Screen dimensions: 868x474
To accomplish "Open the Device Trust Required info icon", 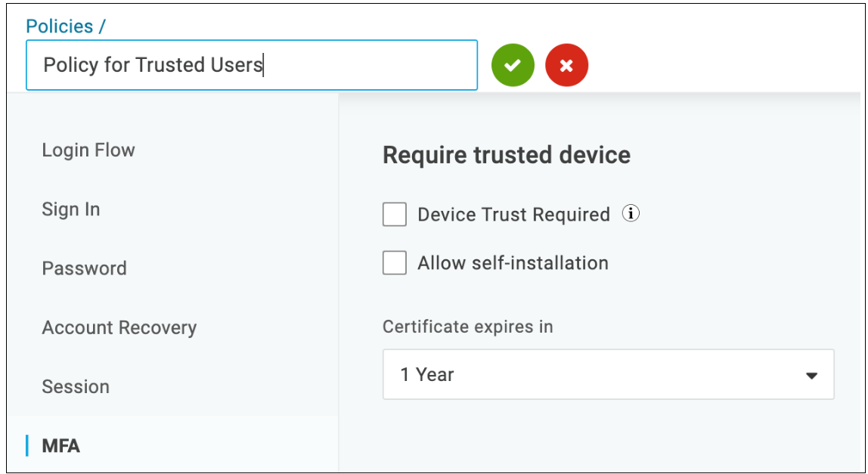I will (631, 213).
